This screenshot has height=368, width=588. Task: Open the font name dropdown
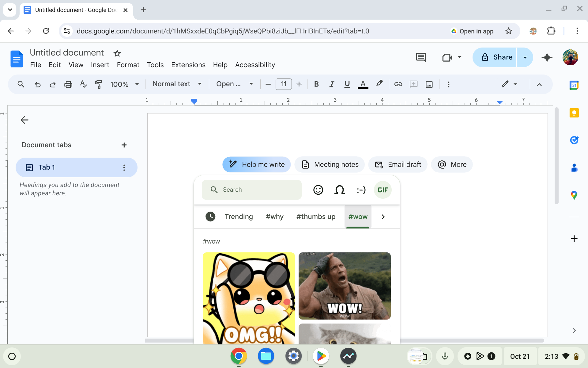coord(234,84)
